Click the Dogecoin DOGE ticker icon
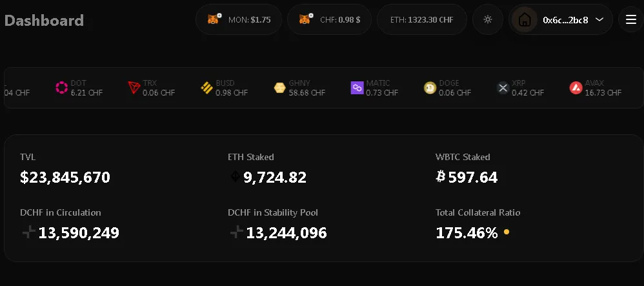 click(x=430, y=88)
